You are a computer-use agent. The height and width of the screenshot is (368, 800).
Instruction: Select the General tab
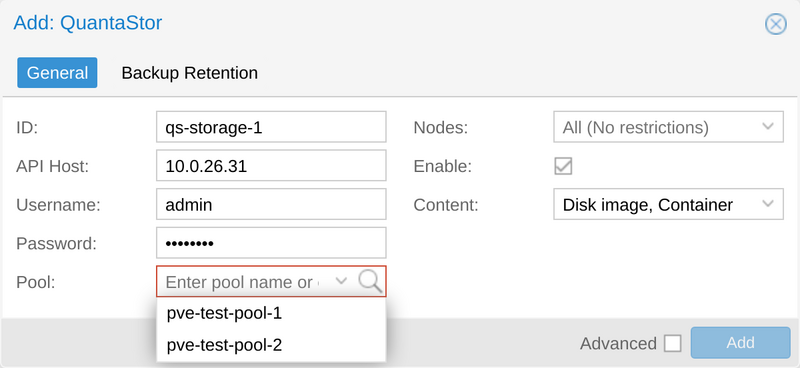[57, 73]
